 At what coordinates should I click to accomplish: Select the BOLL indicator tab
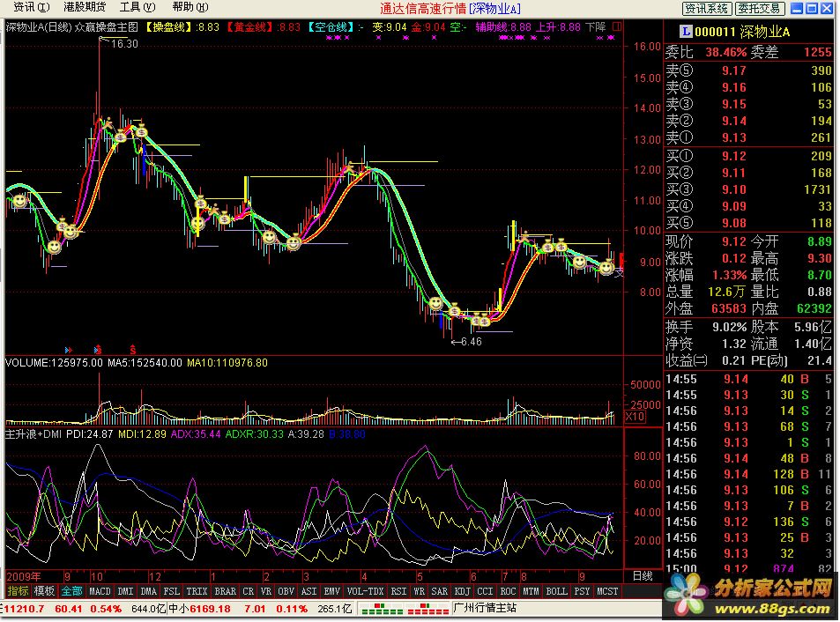pos(556,591)
